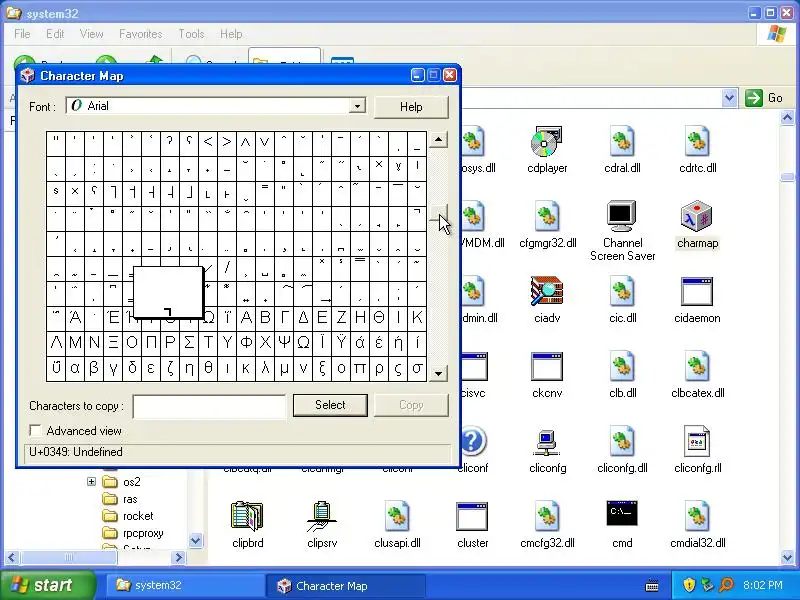Click the folder tree scroll-right arrow
The image size is (800, 600).
pyautogui.click(x=179, y=558)
